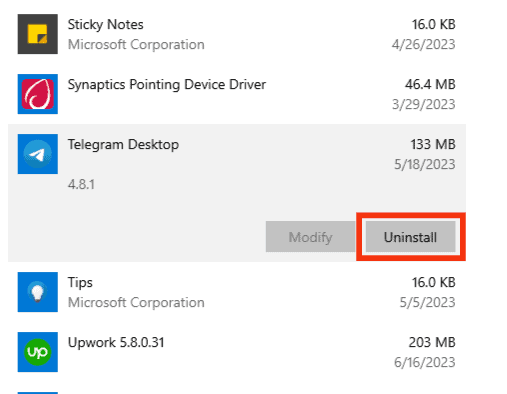
Task: Click the Telegram Desktop paper plane icon
Action: (38, 154)
